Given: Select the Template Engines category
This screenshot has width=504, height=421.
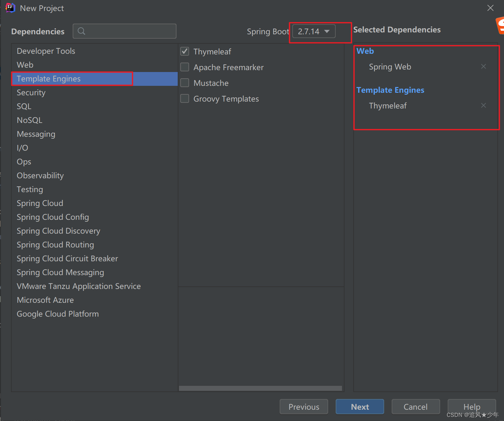Looking at the screenshot, I should pos(95,79).
